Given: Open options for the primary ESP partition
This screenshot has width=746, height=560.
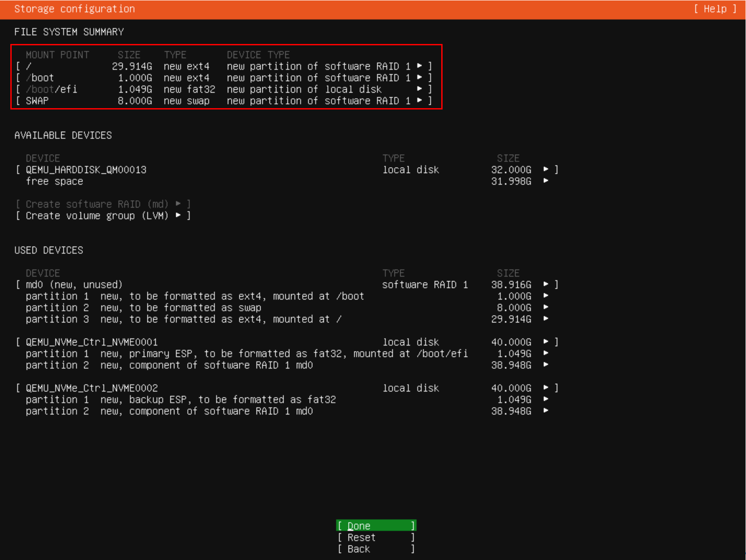Looking at the screenshot, I should [x=546, y=353].
